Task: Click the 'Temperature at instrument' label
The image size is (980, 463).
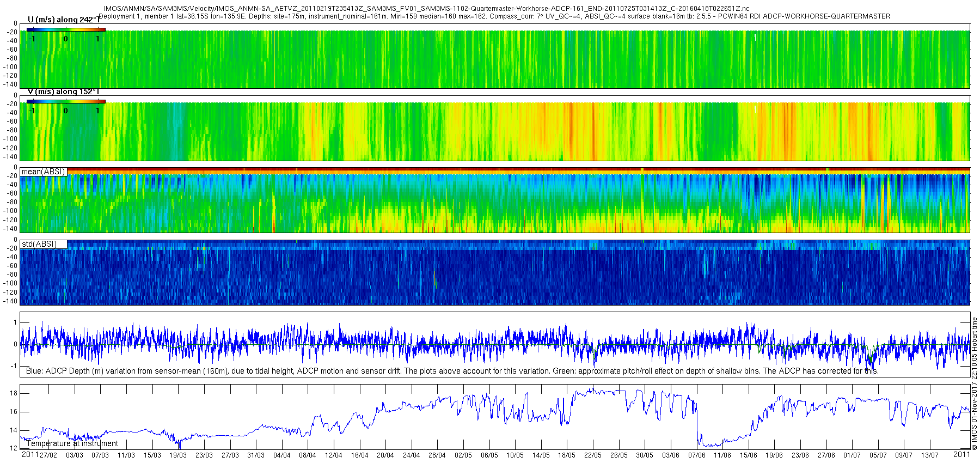Action: (72, 443)
